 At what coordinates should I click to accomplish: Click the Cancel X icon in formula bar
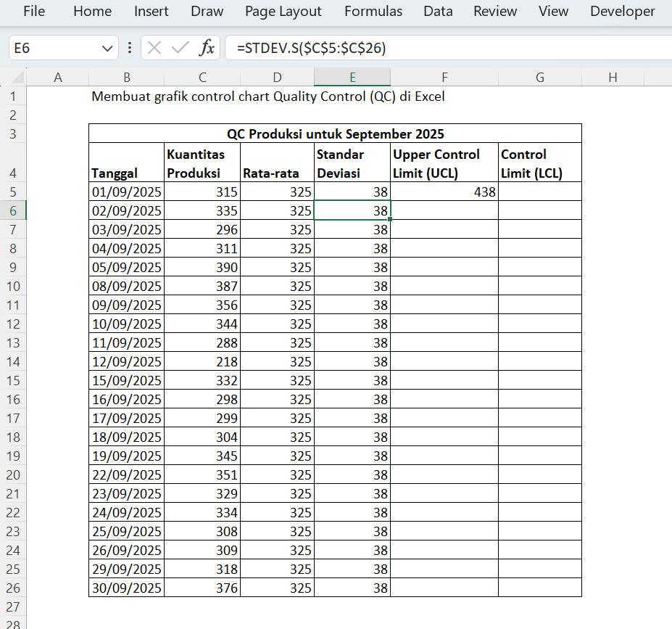click(154, 49)
